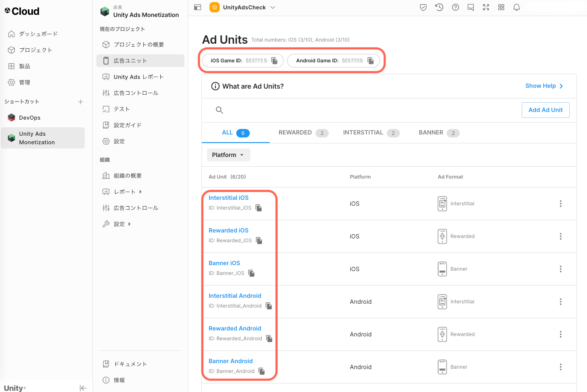Open the help question mark icon

[456, 7]
